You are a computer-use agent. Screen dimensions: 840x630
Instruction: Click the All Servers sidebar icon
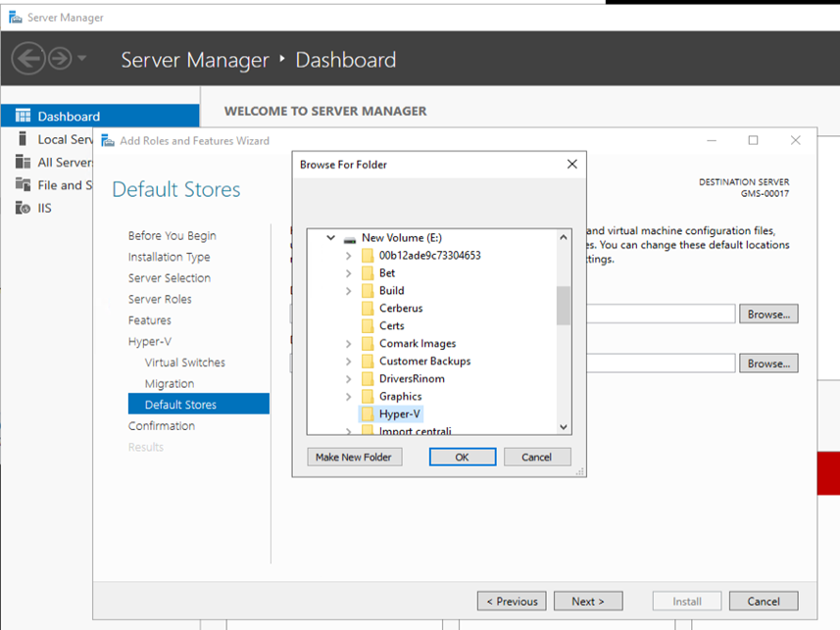[23, 162]
